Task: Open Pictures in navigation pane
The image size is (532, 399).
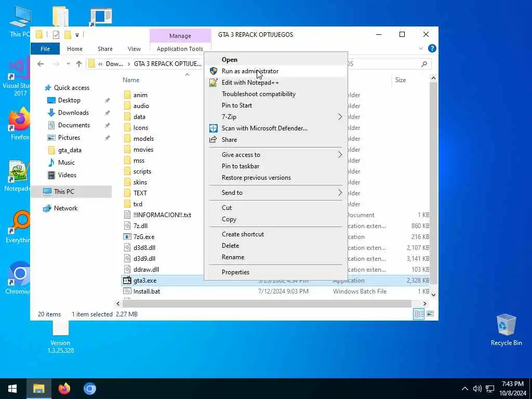Action: [x=69, y=137]
